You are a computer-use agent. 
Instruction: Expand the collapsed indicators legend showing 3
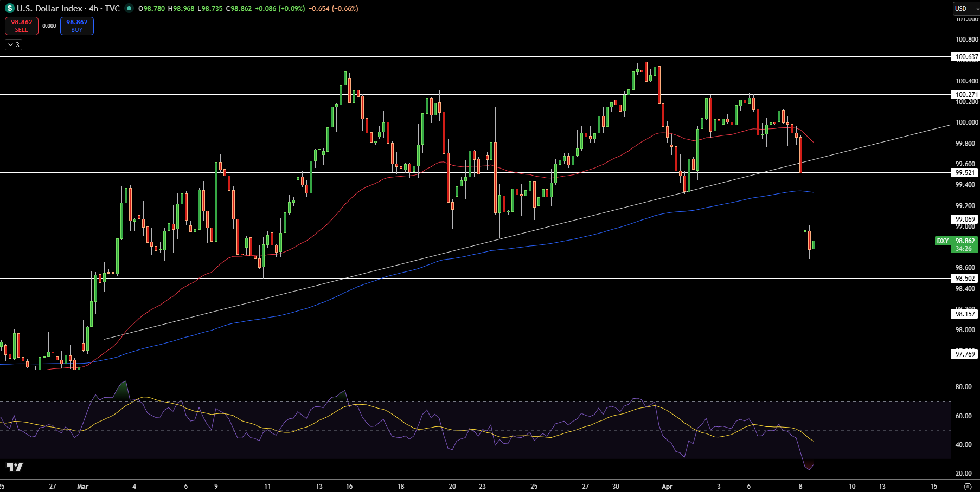coord(14,45)
